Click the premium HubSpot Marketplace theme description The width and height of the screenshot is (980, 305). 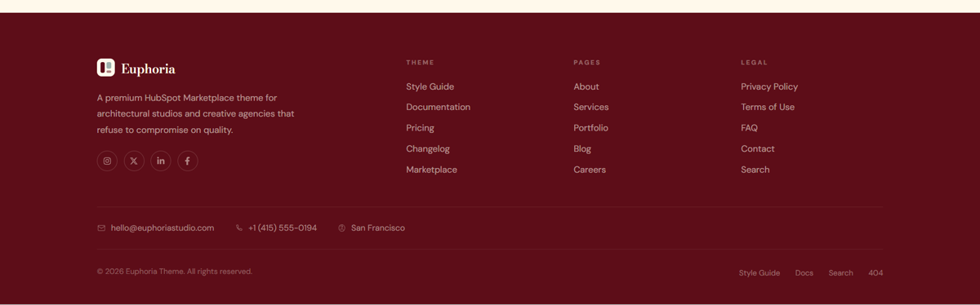click(196, 114)
